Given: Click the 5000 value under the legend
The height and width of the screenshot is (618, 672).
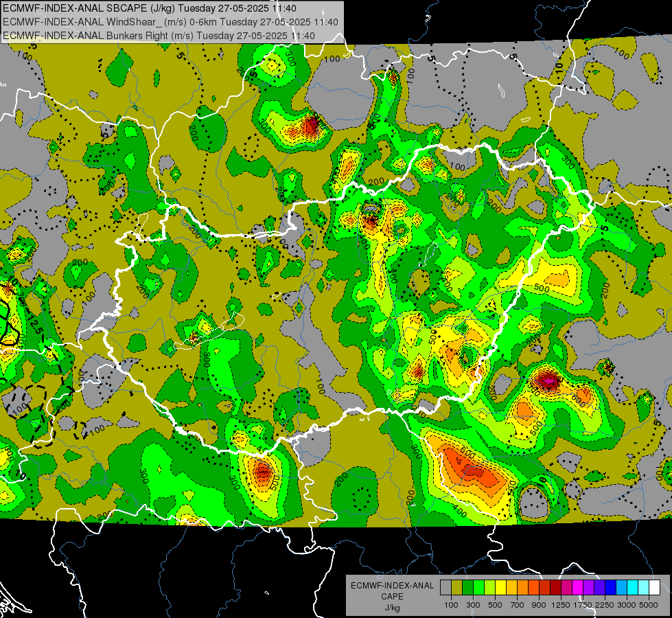Looking at the screenshot, I should point(649,605).
